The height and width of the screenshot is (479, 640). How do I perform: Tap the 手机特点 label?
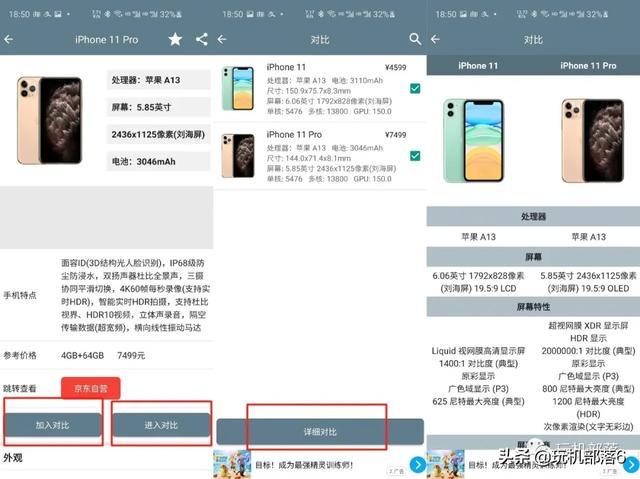click(x=20, y=295)
